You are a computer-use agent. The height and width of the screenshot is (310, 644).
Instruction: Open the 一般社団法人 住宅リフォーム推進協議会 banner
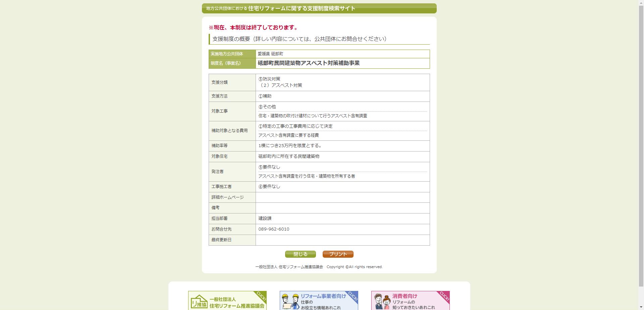[x=227, y=301]
